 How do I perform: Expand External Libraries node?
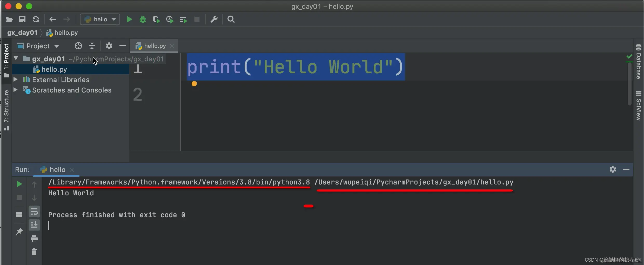(x=15, y=79)
